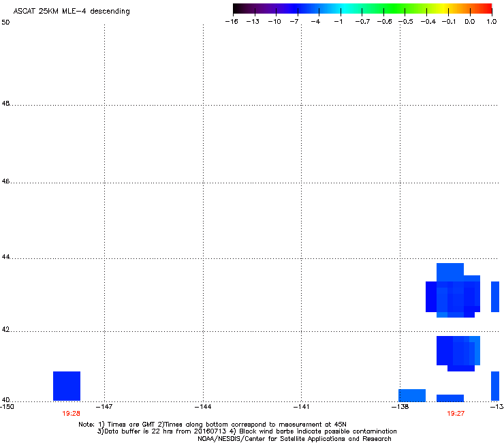Screen dimensions: 504x443
Task: Click the longitude label -147
Action: 104,407
